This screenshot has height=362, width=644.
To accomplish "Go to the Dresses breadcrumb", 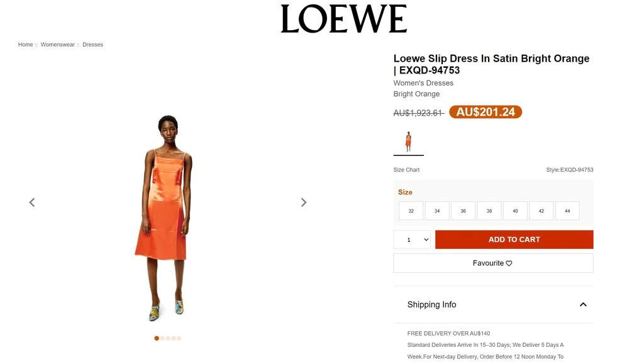I will [93, 45].
